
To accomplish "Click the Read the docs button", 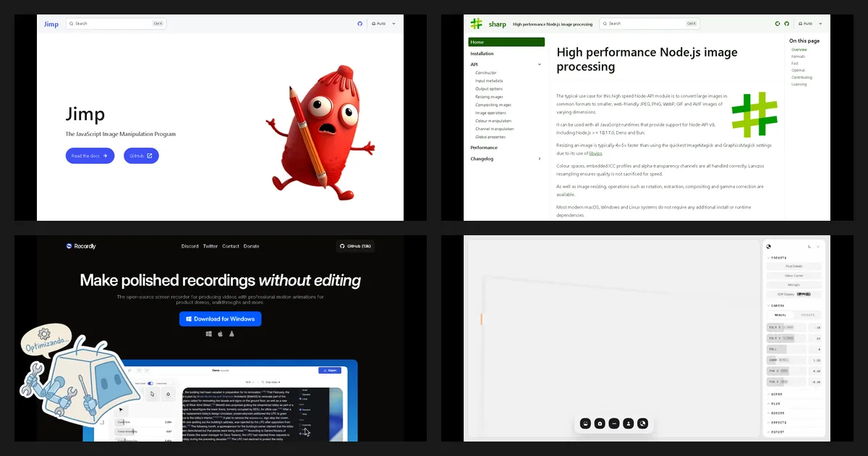I will click(x=90, y=156).
